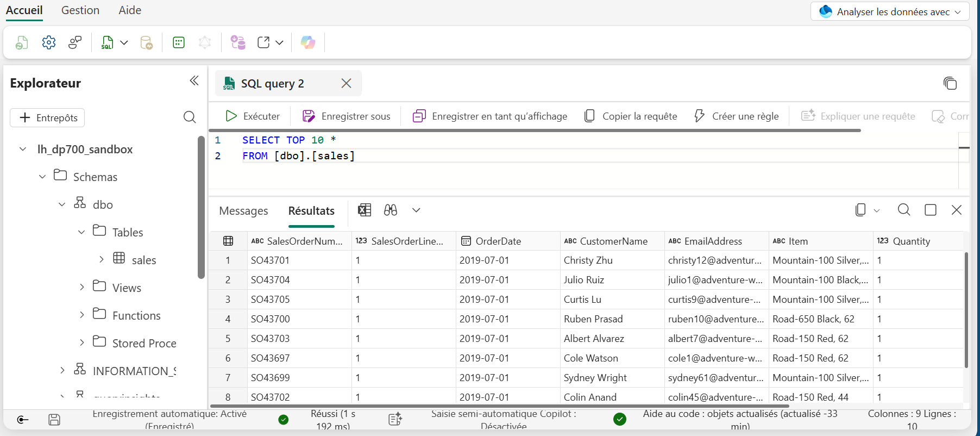
Task: Click the + Entrepôts button
Action: click(48, 117)
